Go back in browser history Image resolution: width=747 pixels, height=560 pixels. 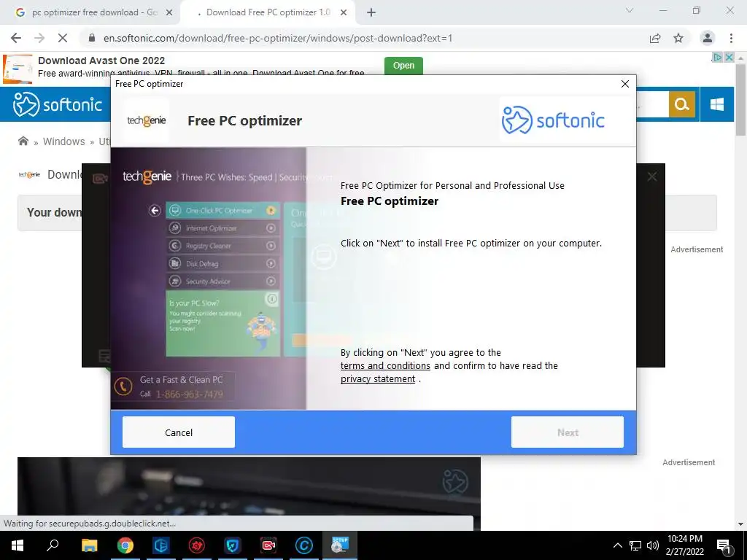point(16,38)
